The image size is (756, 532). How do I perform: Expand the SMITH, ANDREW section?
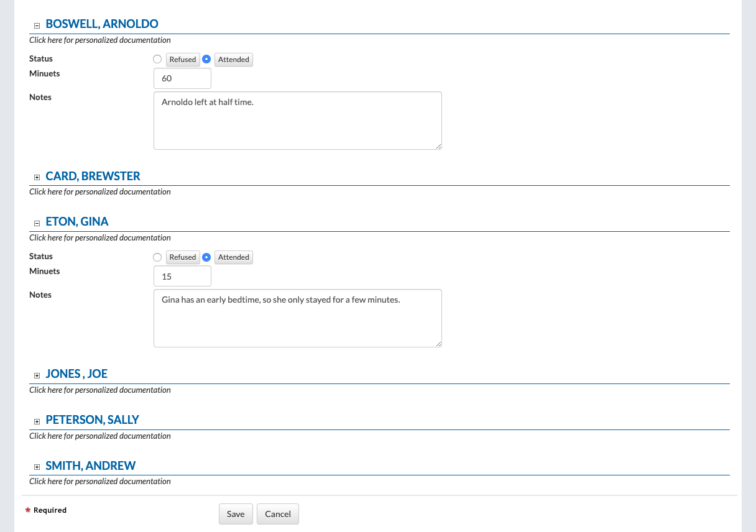pyautogui.click(x=37, y=467)
